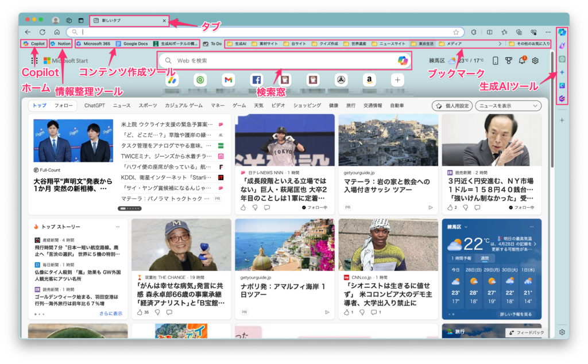This screenshot has width=588, height=364.
Task: Switch to the スポーツ news tab
Action: click(148, 106)
